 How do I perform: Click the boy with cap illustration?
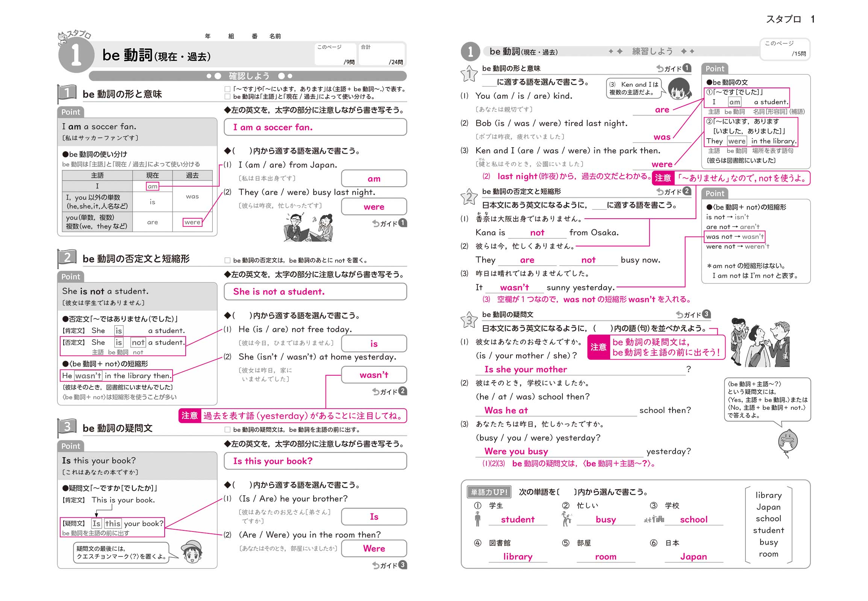pos(192,552)
